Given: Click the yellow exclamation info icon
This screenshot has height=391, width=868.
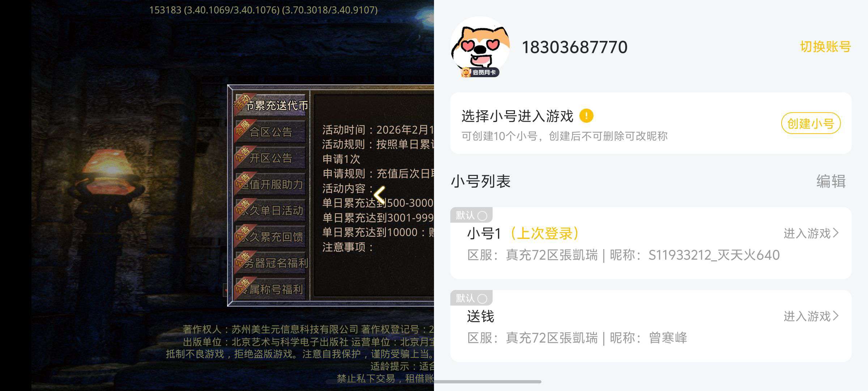Looking at the screenshot, I should (x=586, y=116).
